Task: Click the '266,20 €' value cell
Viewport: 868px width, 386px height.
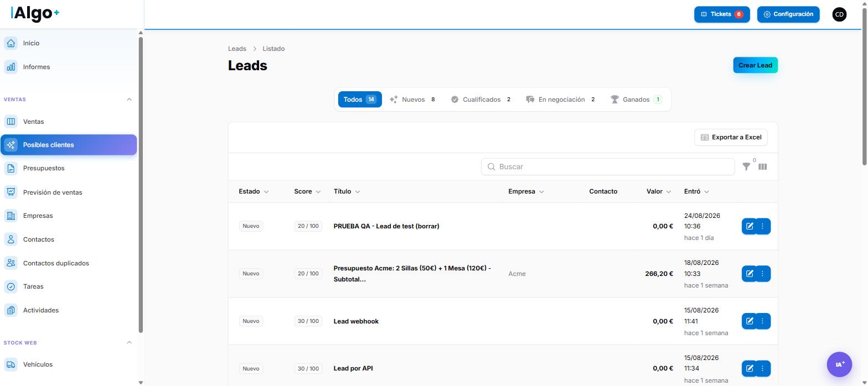Action: [659, 274]
